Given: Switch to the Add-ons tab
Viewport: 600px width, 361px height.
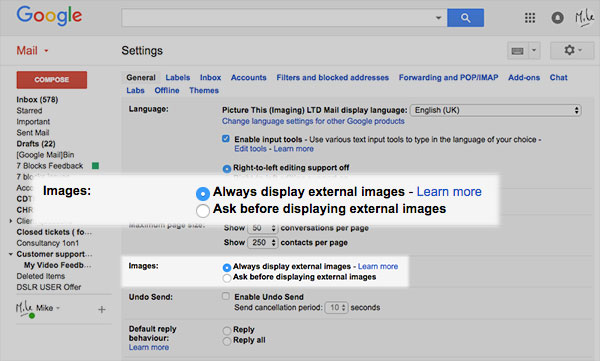Looking at the screenshot, I should (524, 78).
